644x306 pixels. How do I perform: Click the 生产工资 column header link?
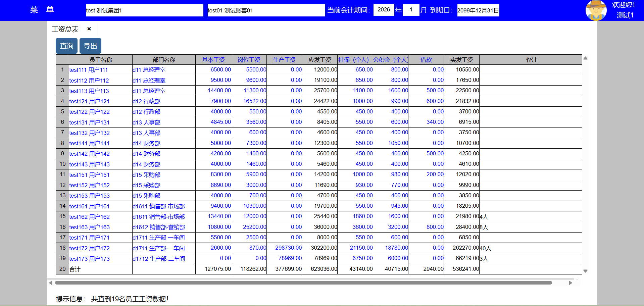click(284, 60)
